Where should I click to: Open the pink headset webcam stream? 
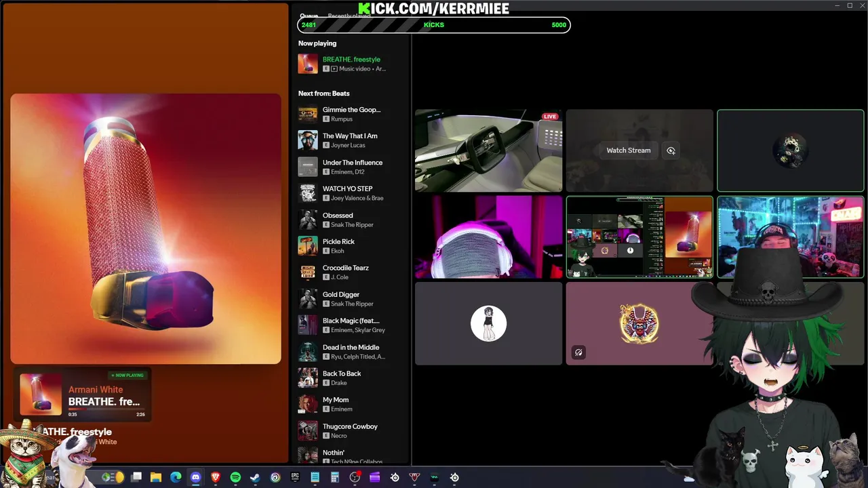(x=488, y=237)
